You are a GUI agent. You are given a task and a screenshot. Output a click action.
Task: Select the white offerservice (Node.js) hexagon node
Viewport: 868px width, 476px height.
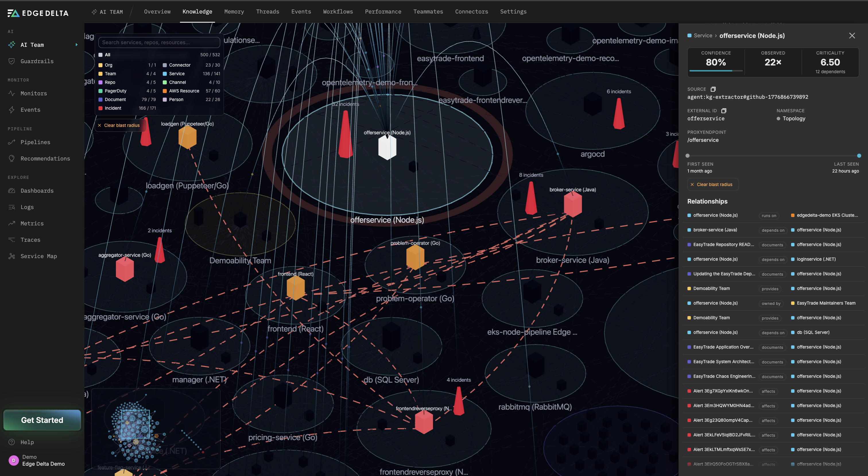pyautogui.click(x=387, y=148)
